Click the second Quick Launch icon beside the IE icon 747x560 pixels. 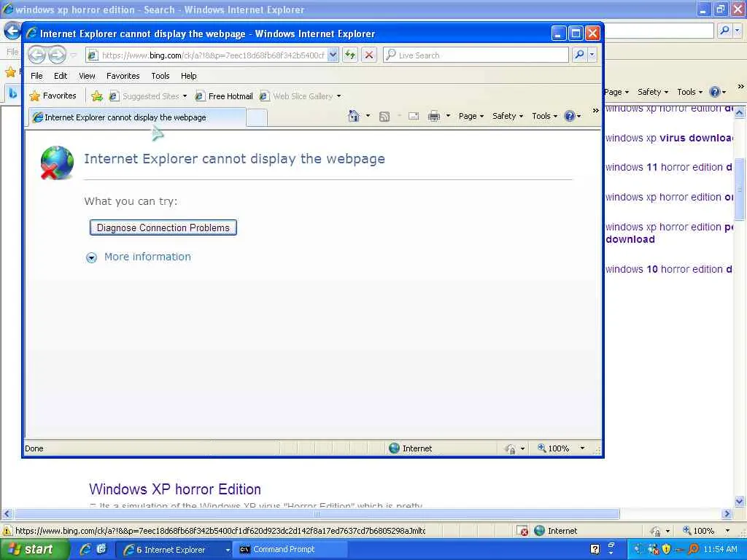(101, 549)
